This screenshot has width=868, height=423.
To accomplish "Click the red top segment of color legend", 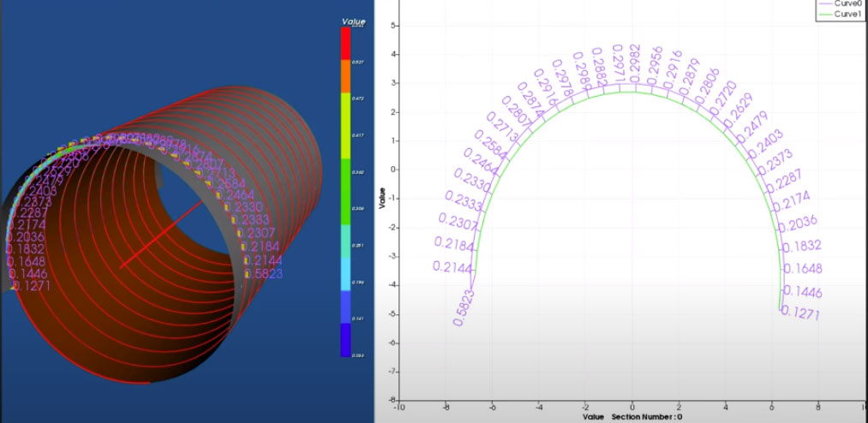I will [346, 43].
